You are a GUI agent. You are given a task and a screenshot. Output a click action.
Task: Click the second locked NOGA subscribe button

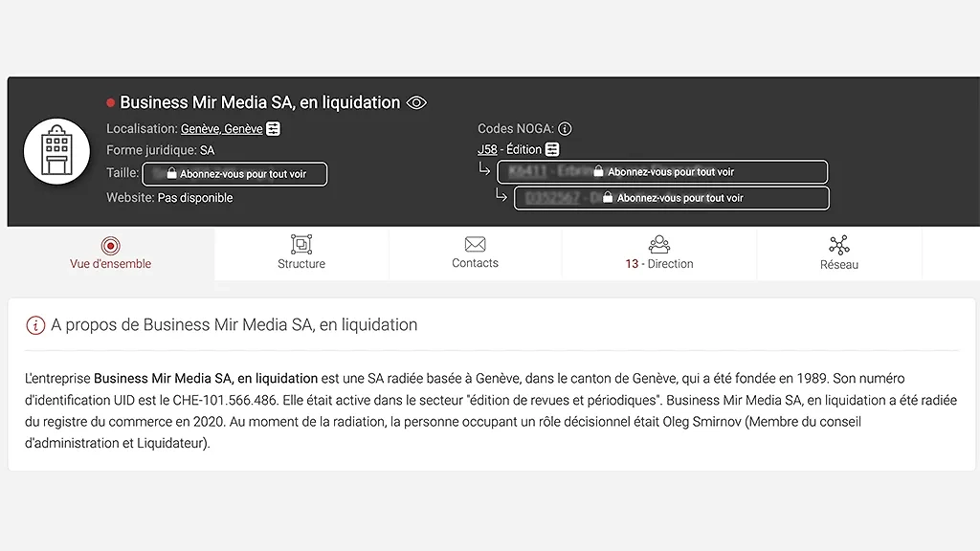coord(671,198)
